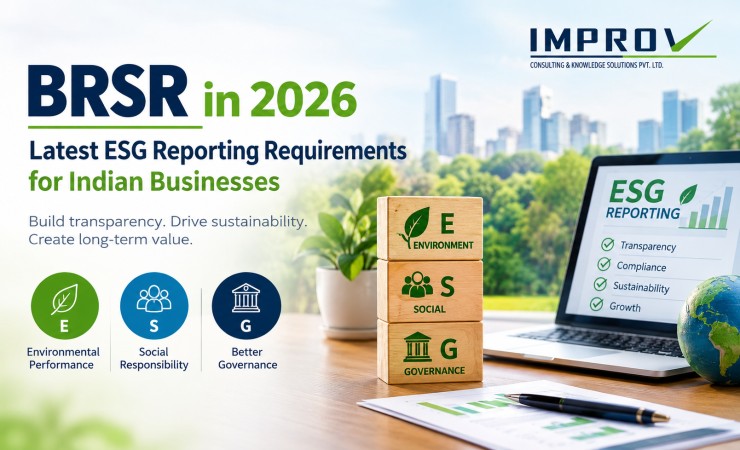Click the 'Better Governance' label

247,358
